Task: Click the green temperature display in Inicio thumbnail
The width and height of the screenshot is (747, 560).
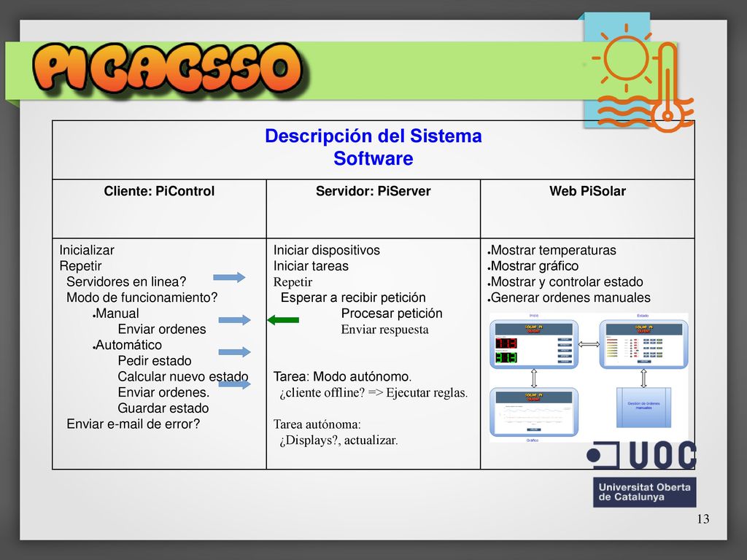Action: coord(506,357)
